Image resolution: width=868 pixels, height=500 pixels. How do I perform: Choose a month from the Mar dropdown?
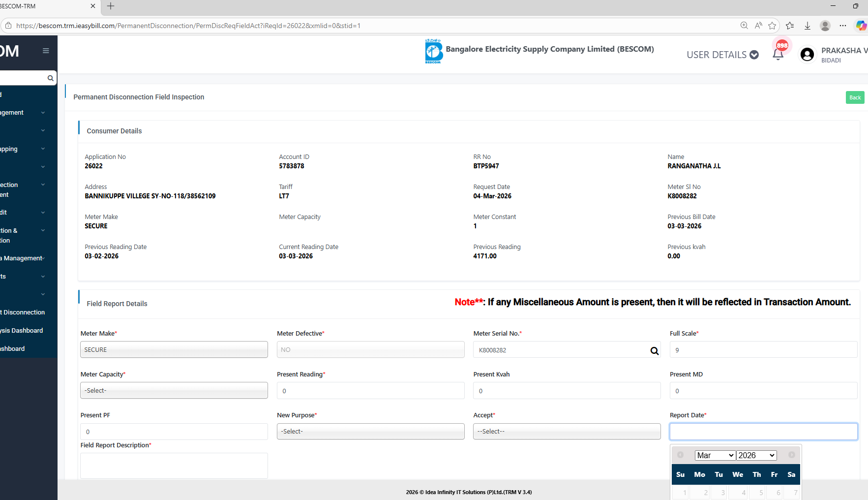(x=715, y=455)
